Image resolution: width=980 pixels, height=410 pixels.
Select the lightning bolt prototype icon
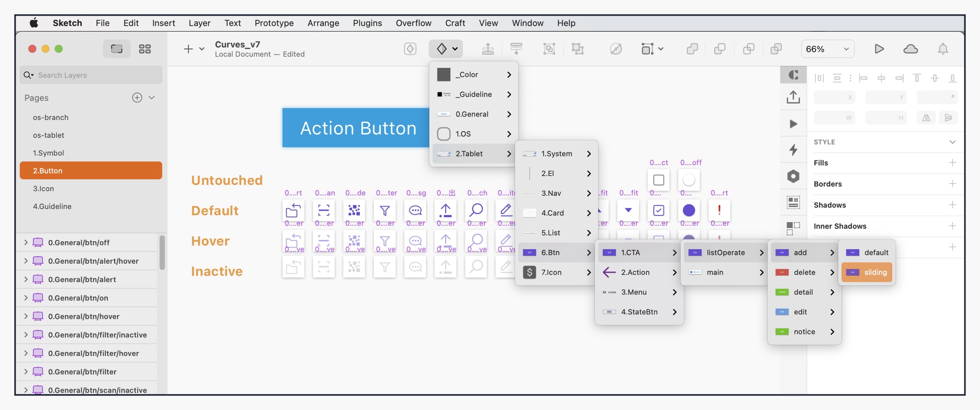tap(793, 150)
